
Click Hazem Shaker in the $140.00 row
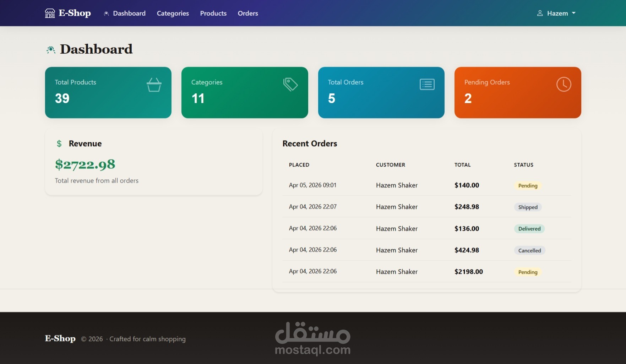click(x=397, y=185)
